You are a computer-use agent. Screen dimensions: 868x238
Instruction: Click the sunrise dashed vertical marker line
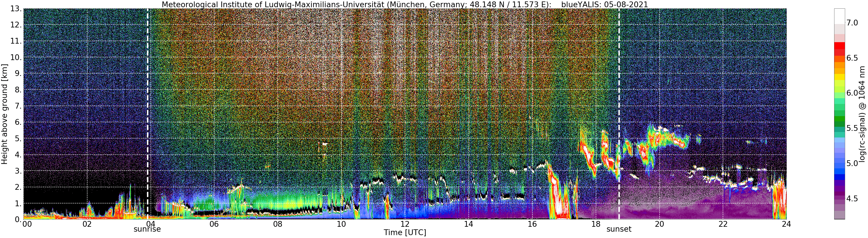pyautogui.click(x=148, y=114)
